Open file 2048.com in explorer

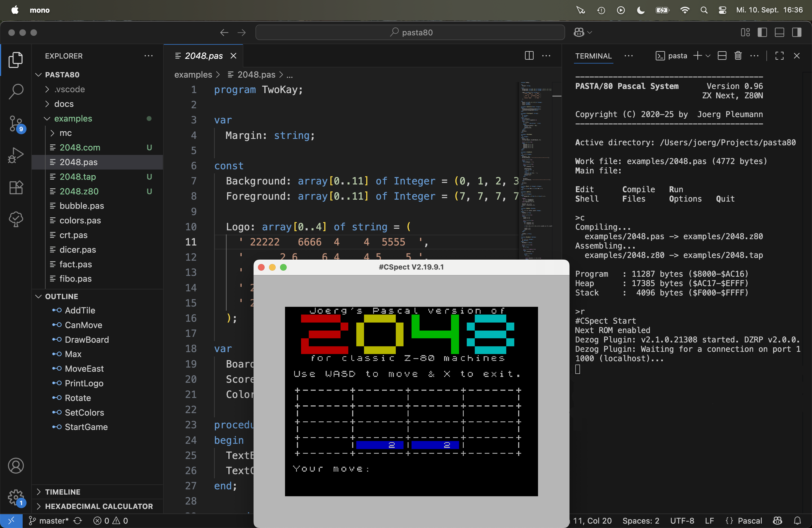[x=97, y=147]
